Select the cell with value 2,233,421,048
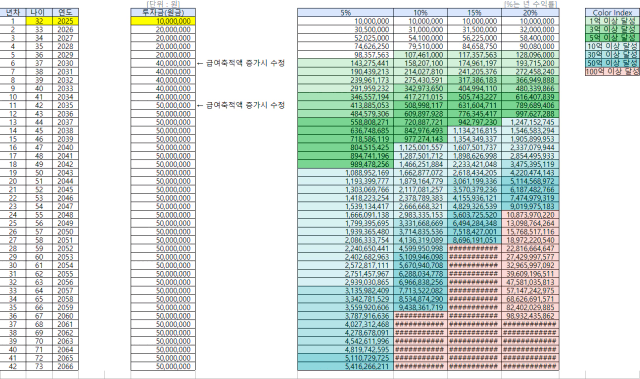Screen dimensions: 640x379 (x=474, y=164)
